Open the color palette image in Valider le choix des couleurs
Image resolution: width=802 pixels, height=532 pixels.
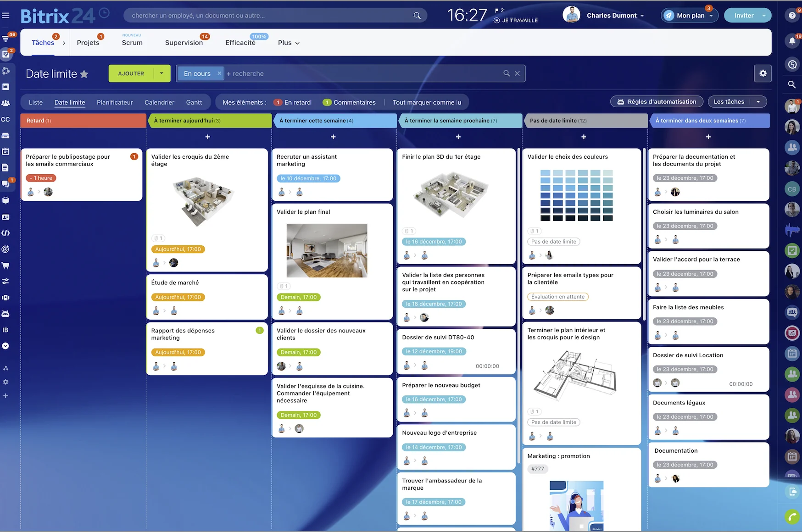coord(576,195)
